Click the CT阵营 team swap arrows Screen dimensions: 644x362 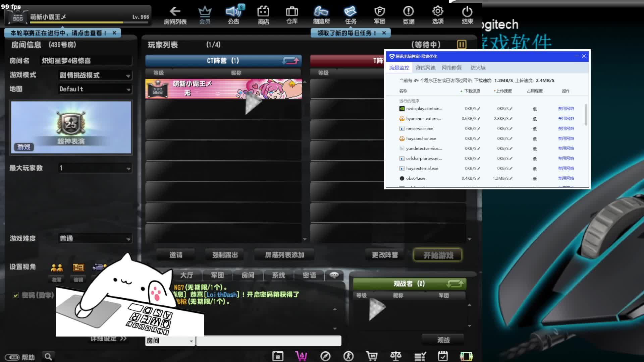click(x=290, y=61)
